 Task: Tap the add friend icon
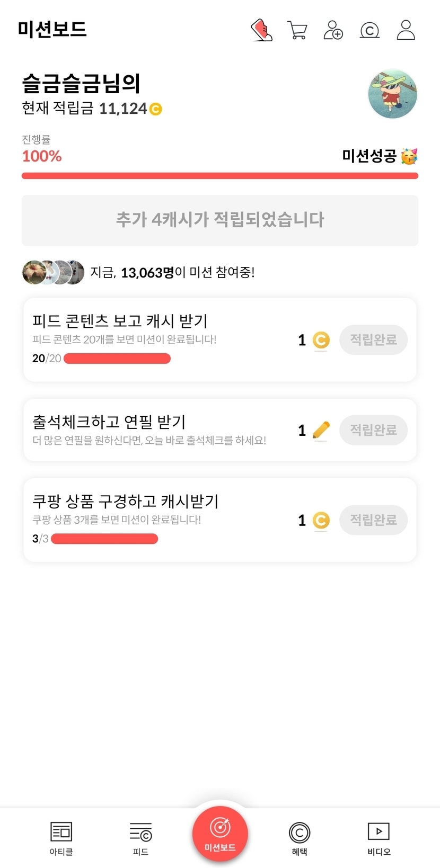click(x=333, y=30)
